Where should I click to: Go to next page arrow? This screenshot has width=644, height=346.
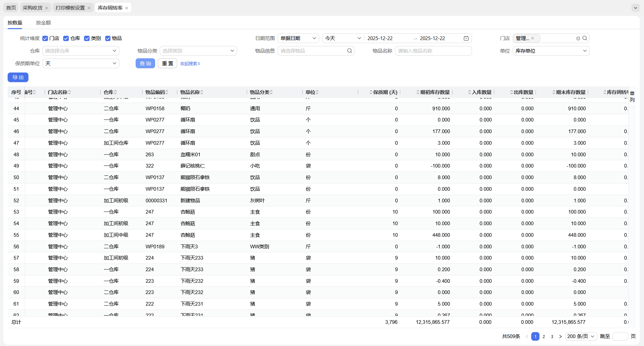[x=560, y=336]
